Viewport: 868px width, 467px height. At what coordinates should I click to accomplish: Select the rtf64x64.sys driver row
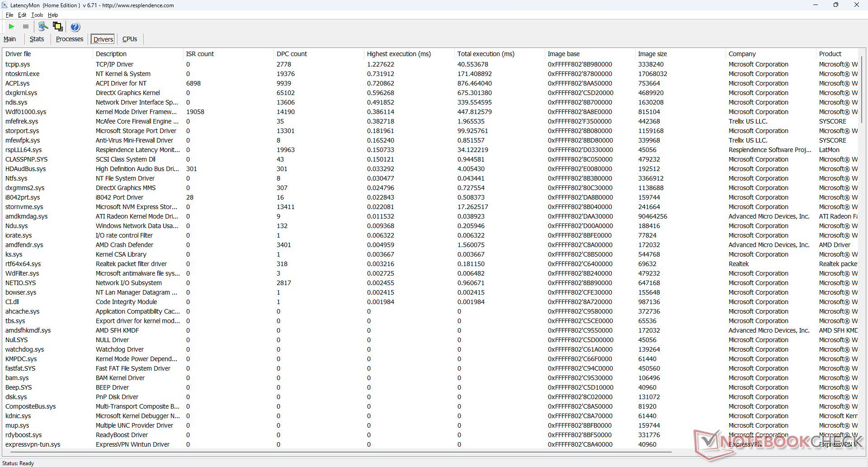tap(430, 264)
